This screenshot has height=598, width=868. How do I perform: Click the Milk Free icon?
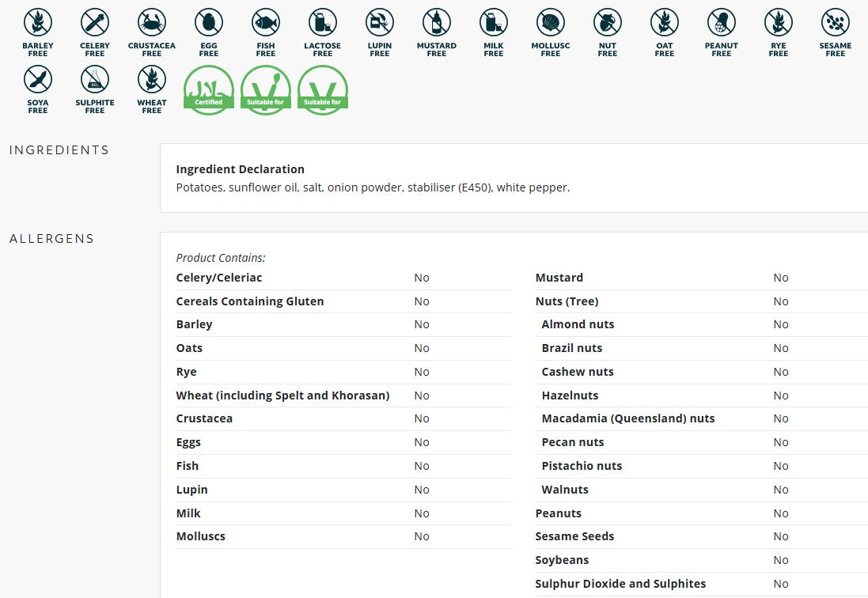pyautogui.click(x=494, y=22)
